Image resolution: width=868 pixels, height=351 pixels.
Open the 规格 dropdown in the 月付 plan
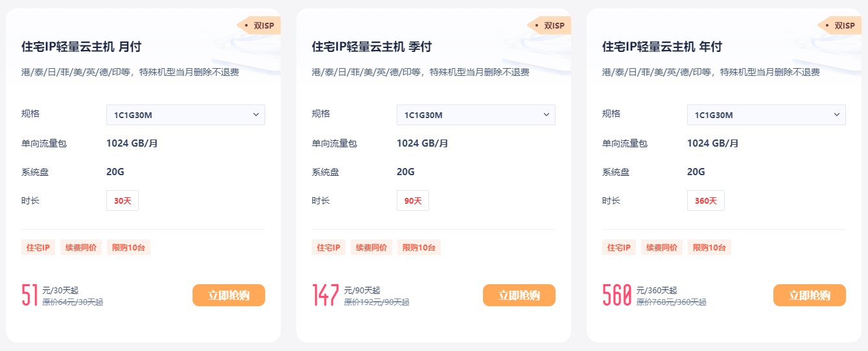(185, 115)
